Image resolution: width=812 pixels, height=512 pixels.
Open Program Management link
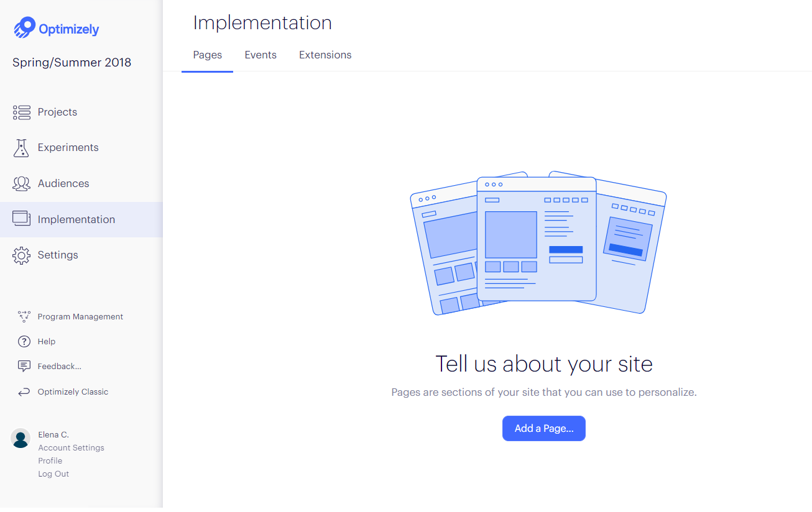point(80,317)
